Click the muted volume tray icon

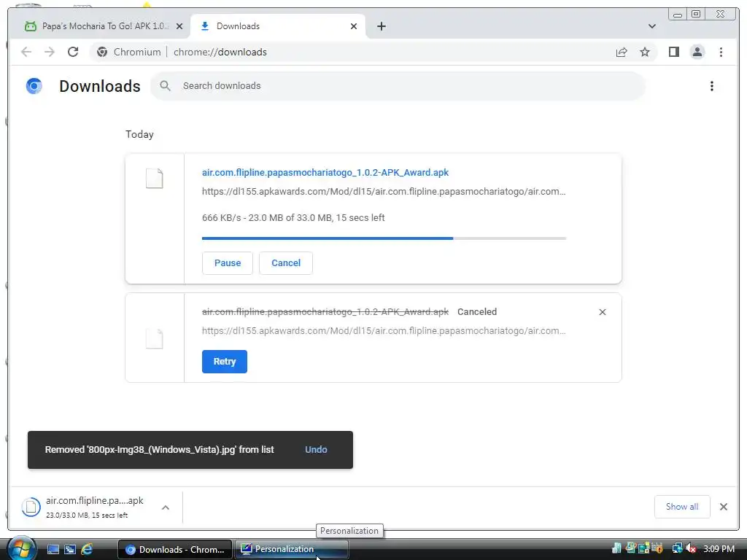(x=691, y=548)
